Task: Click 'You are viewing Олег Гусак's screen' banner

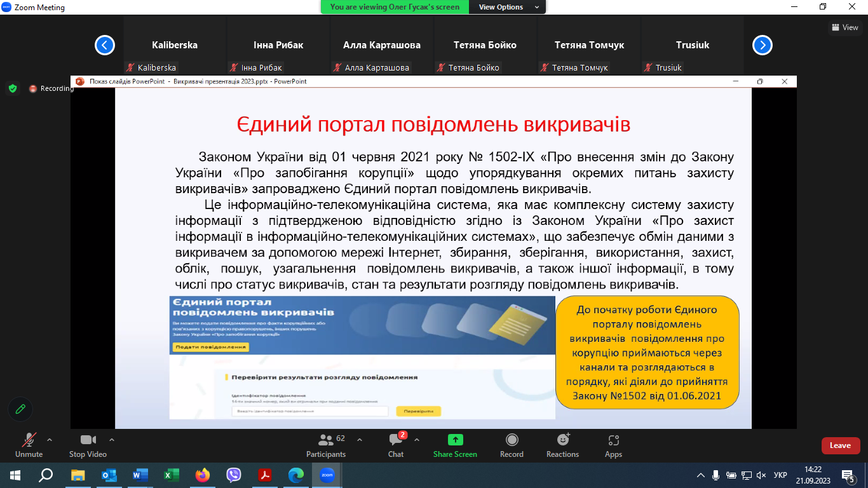Action: click(395, 7)
